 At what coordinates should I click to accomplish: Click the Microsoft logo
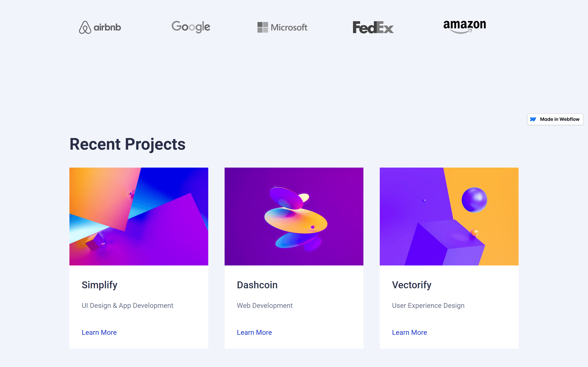(x=282, y=27)
